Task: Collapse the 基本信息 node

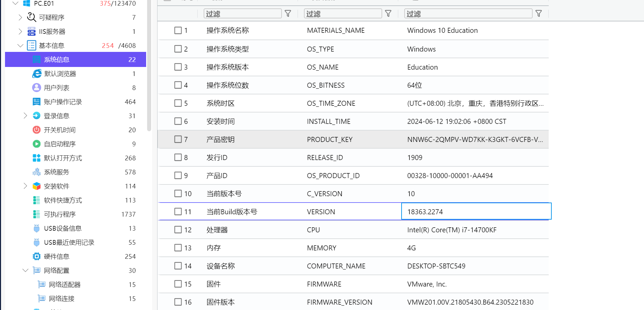Action: click(x=20, y=45)
